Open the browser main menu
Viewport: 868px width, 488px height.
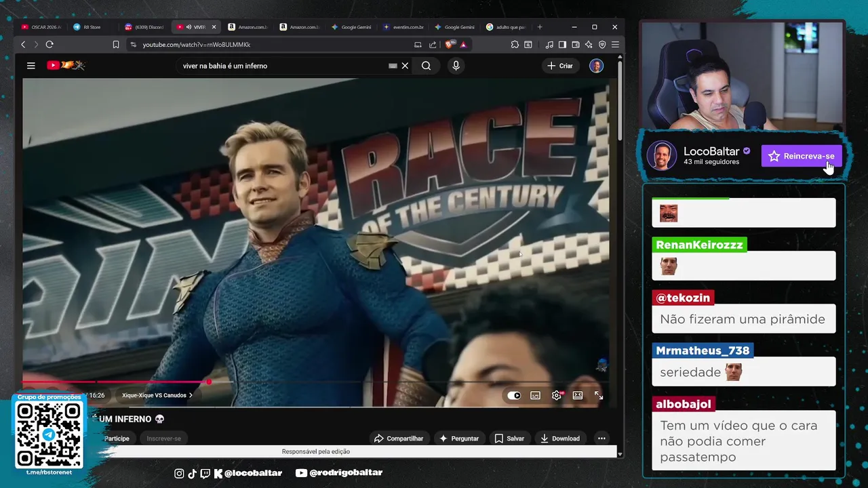[615, 45]
